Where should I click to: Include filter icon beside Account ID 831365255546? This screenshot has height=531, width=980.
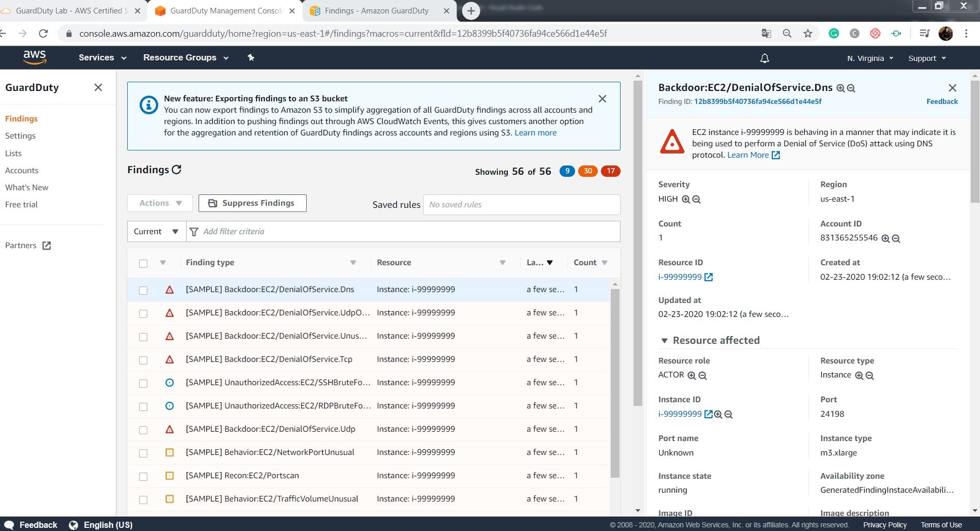point(885,238)
